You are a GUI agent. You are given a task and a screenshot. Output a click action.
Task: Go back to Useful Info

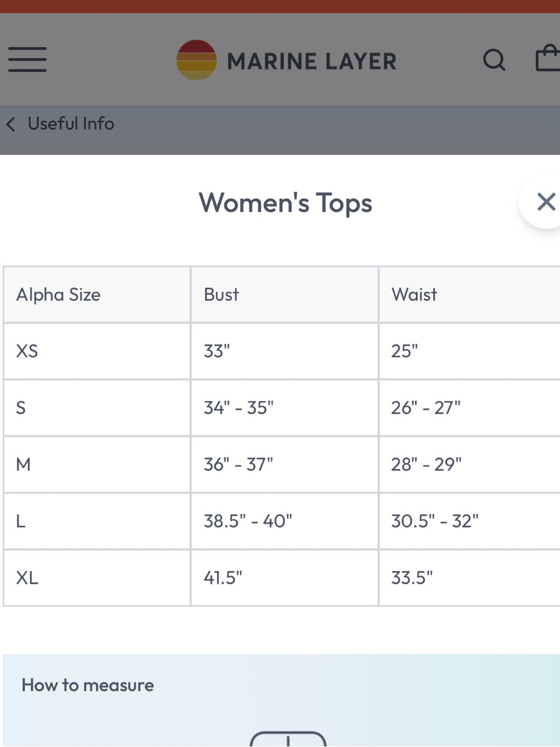pos(71,124)
